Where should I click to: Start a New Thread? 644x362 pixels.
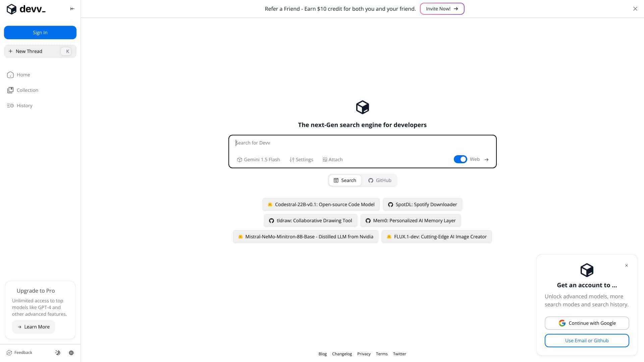point(30,51)
